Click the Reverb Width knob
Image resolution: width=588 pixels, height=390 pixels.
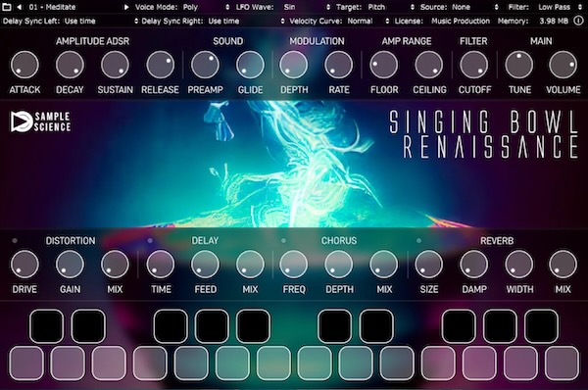(x=519, y=265)
